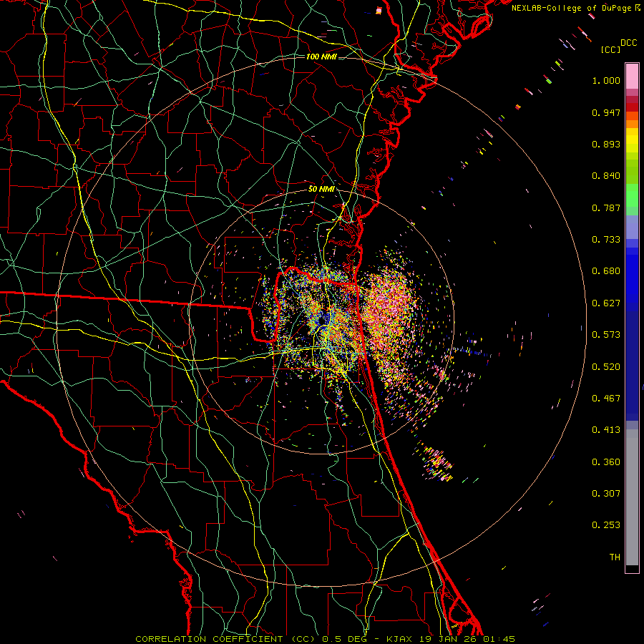
Task: Click the 0.680 value on the color scale
Action: pos(606,271)
